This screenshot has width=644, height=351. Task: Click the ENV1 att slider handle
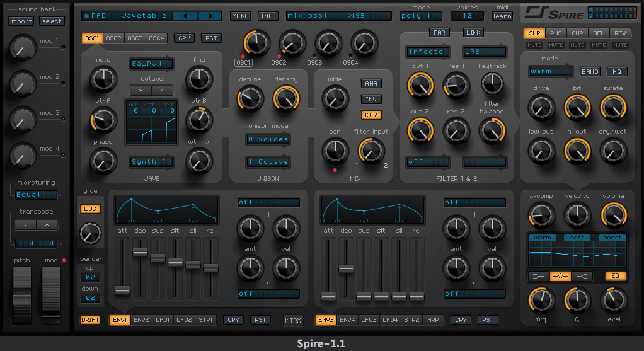[x=122, y=291]
